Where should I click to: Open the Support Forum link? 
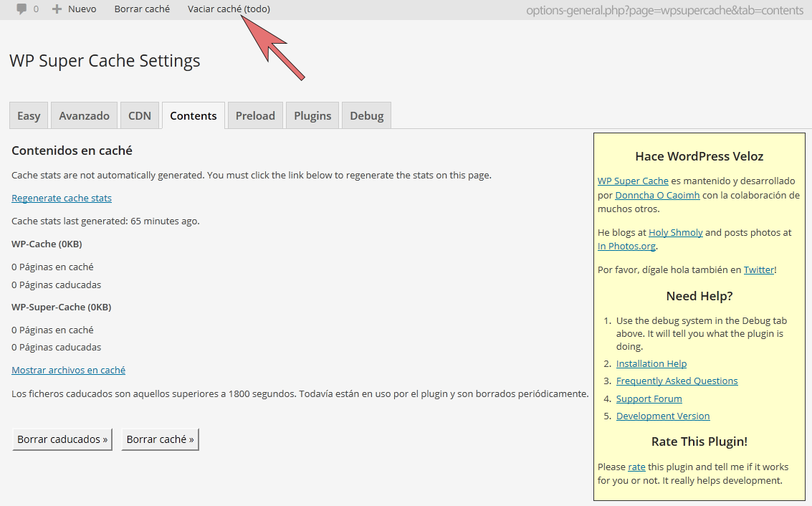coord(649,398)
